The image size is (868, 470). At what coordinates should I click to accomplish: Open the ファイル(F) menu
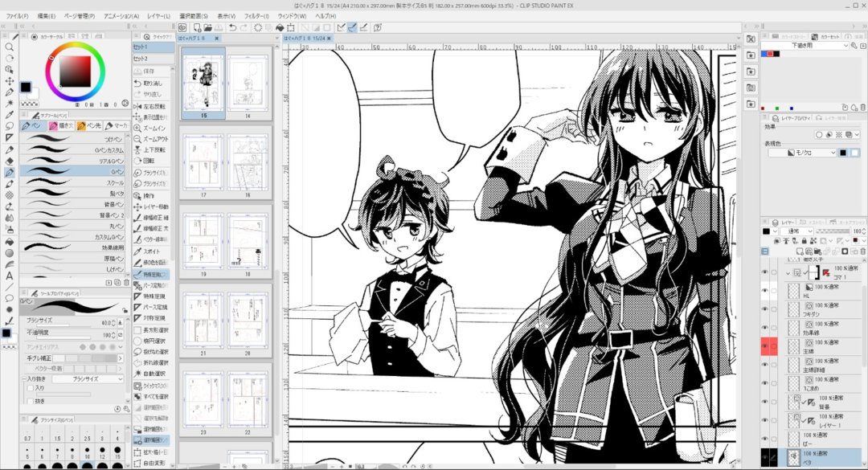[x=17, y=16]
